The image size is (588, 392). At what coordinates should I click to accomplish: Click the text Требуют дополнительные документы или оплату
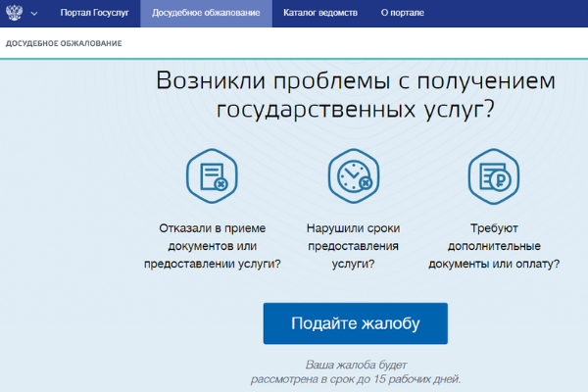point(494,246)
